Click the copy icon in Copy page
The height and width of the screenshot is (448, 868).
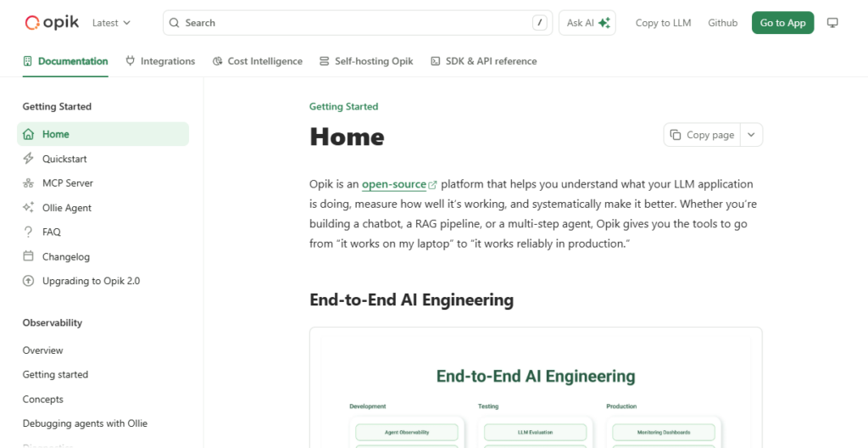tap(676, 135)
